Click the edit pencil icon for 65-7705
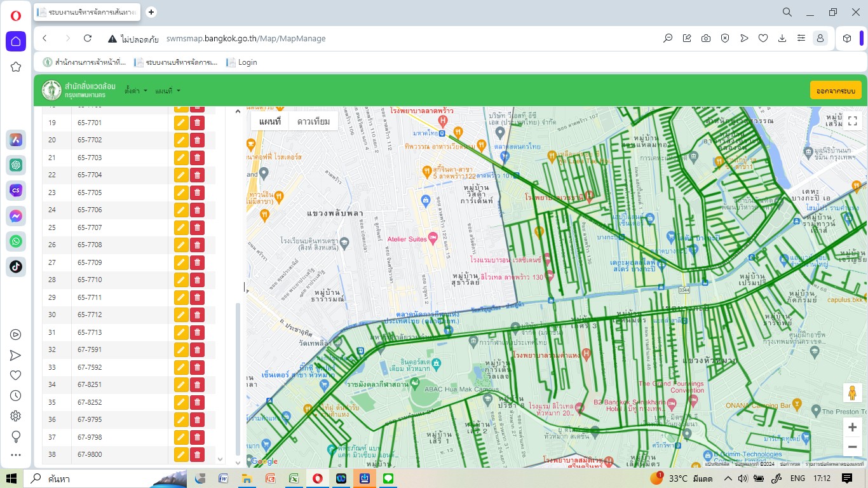 180,193
